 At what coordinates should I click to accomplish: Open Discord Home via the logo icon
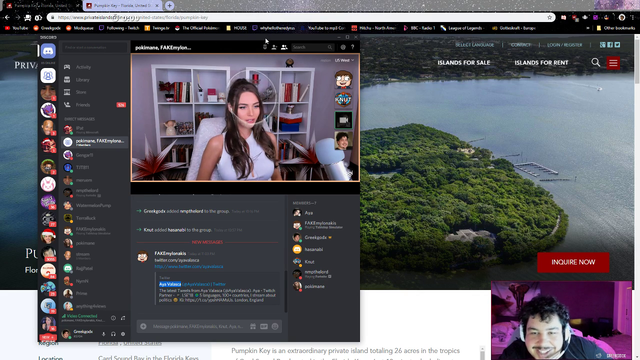(x=48, y=51)
